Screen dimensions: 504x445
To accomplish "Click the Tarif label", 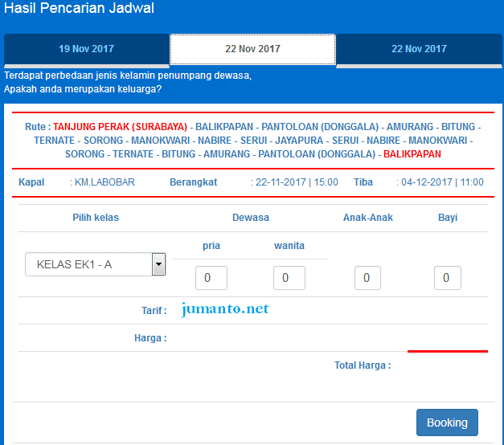I will coord(154,311).
